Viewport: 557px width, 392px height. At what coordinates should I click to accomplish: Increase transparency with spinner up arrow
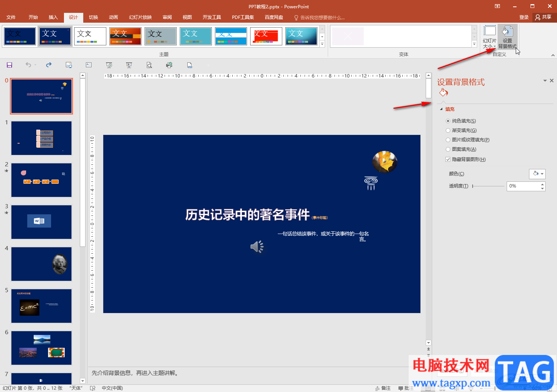(x=543, y=184)
